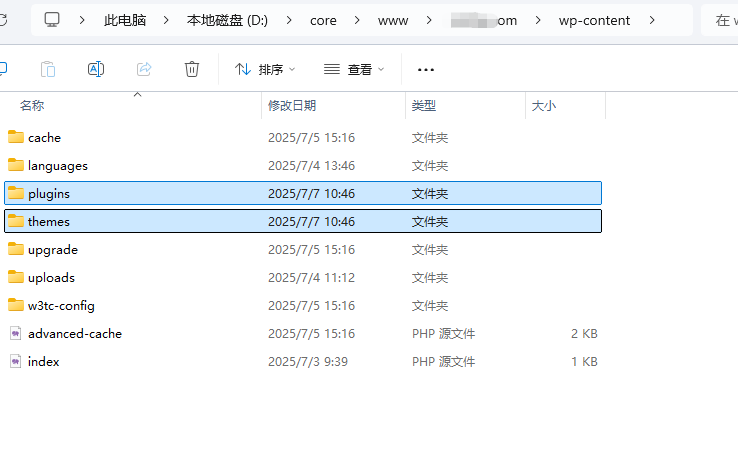Screen dimensions: 738x449
Task: Open the three-dots more options menu
Action: tap(426, 70)
